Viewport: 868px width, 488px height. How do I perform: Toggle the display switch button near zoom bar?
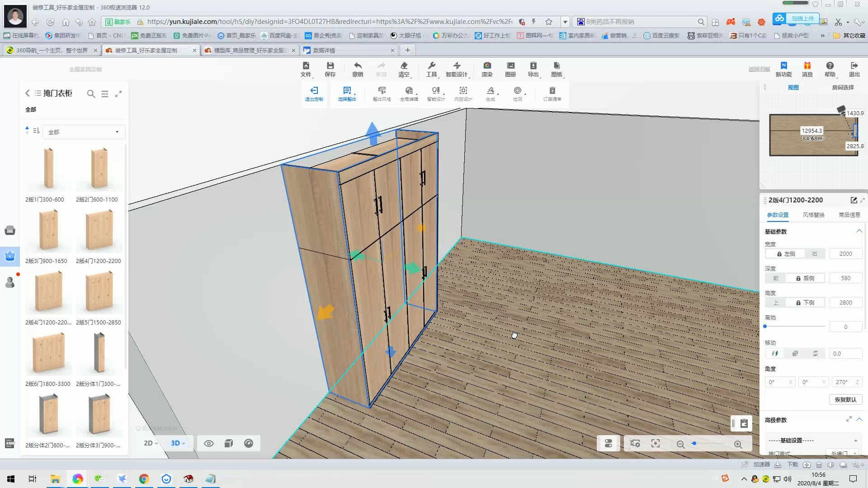tap(609, 444)
